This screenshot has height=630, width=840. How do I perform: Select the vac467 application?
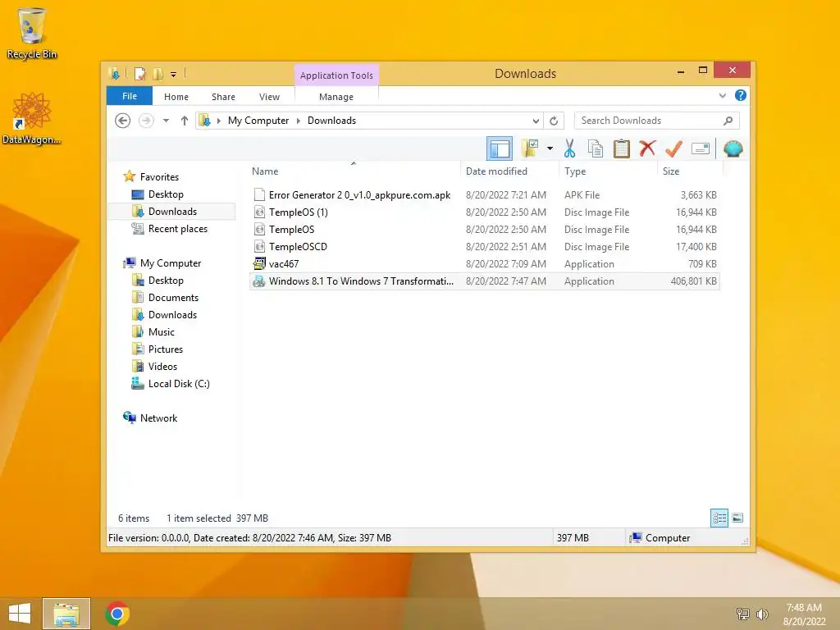(484, 263)
